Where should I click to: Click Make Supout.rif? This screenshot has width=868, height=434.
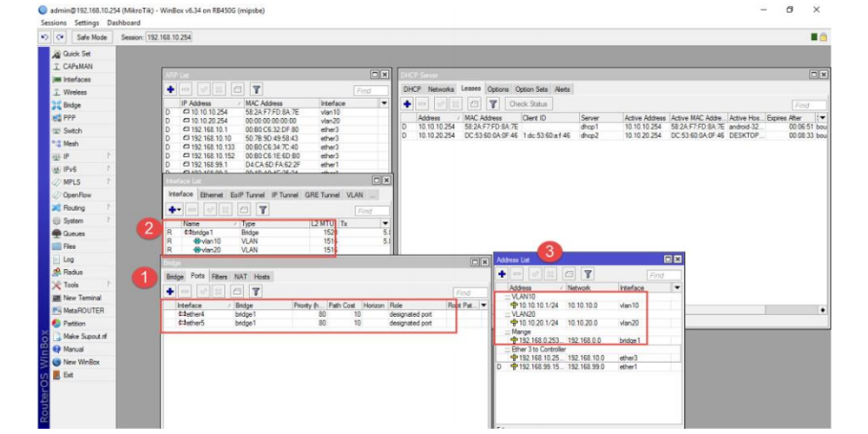[x=82, y=336]
